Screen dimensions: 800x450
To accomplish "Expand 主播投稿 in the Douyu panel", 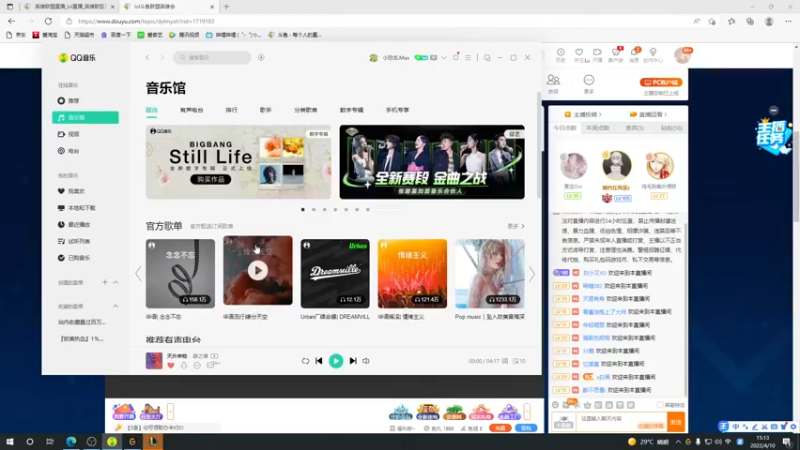I will tap(583, 114).
